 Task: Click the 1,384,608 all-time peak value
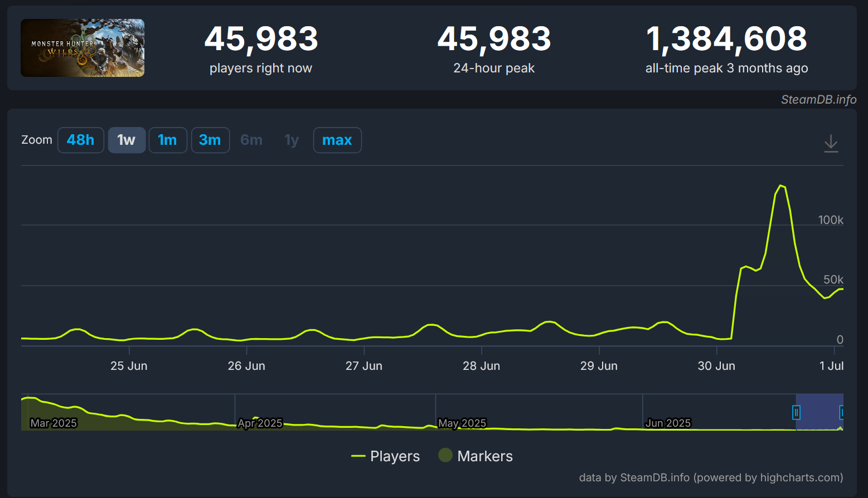click(x=726, y=39)
